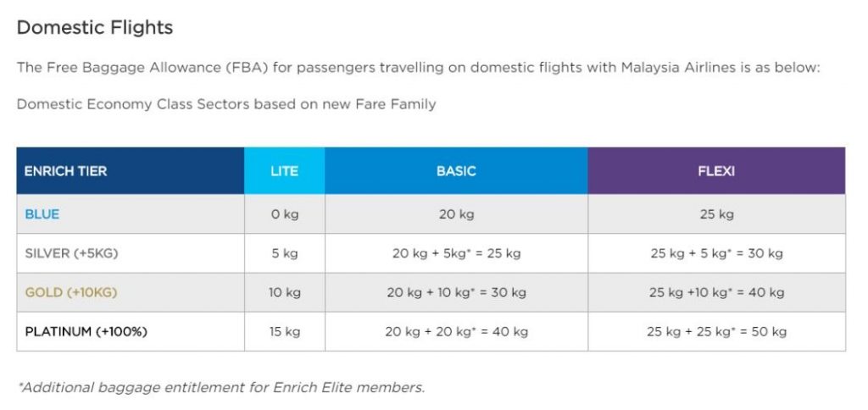
Task: Select the ENRICH TIER column header
Action: [130, 170]
